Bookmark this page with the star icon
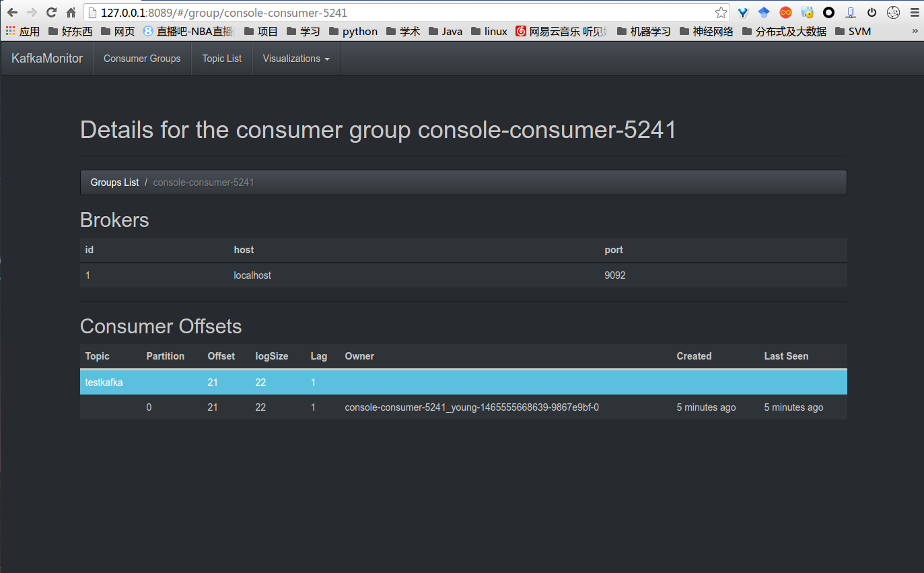 coord(721,12)
